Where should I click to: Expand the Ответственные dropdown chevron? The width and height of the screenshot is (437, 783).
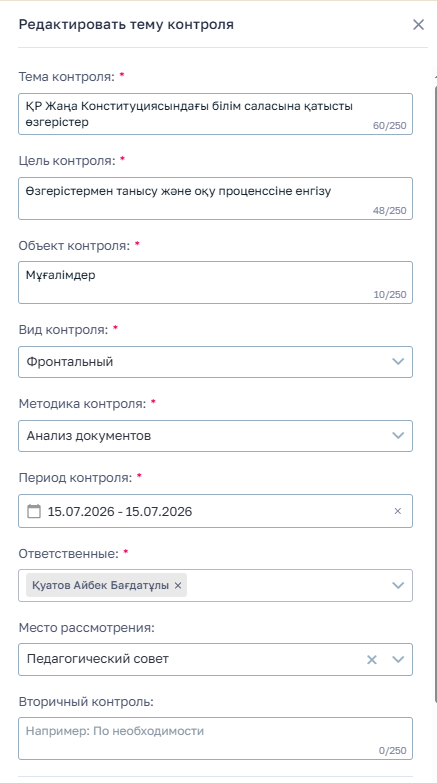(x=398, y=585)
